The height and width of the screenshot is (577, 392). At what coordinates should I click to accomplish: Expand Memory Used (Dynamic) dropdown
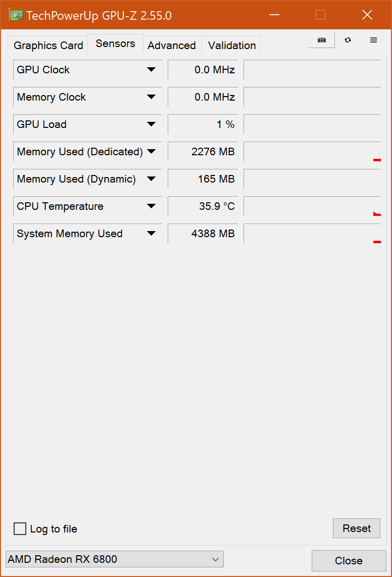click(151, 179)
